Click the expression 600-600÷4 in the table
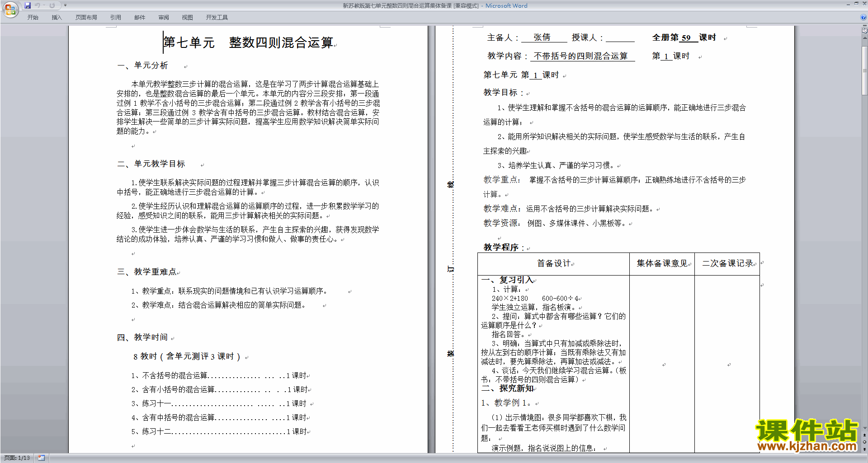This screenshot has width=868, height=463. coord(560,299)
